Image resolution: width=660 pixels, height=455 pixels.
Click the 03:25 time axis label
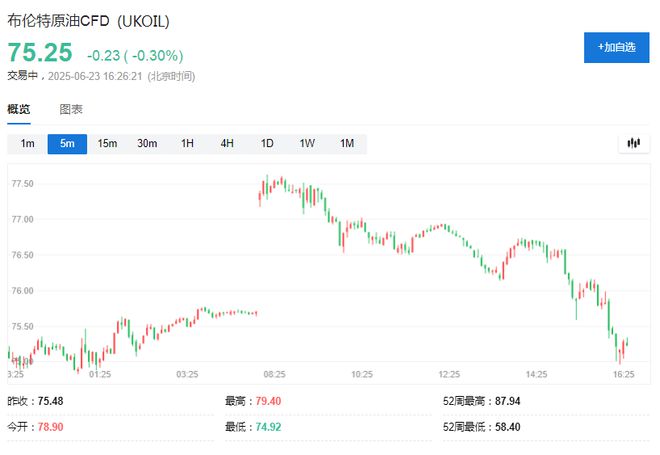tap(187, 374)
